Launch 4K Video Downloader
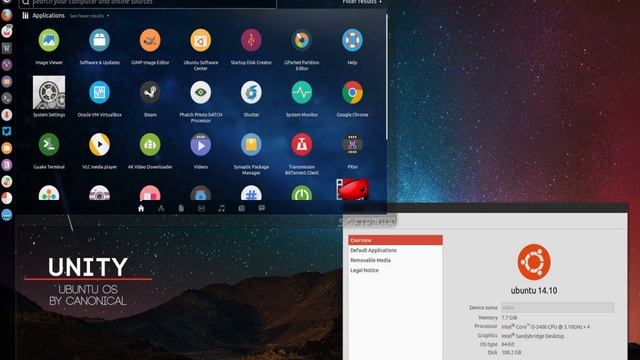Screen dimensions: 640x360 click(x=150, y=145)
